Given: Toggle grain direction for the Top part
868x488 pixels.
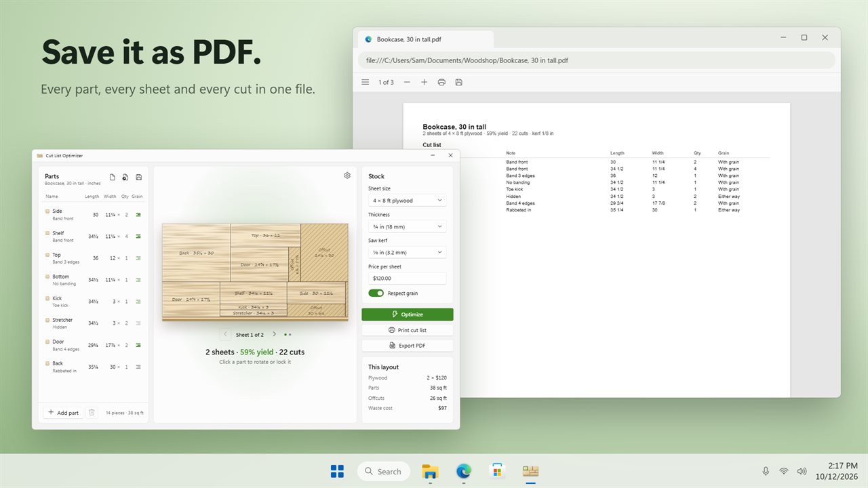Looking at the screenshot, I should 138,258.
